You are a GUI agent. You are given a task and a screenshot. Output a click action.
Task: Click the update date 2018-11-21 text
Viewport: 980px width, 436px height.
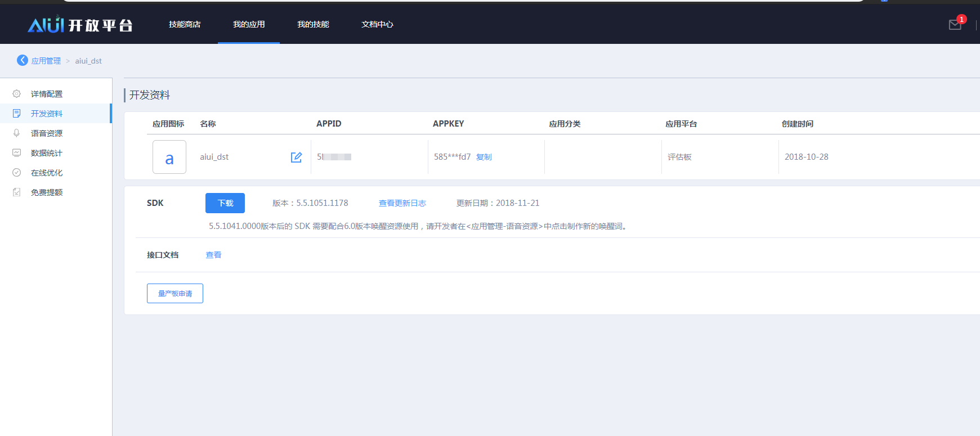(498, 203)
